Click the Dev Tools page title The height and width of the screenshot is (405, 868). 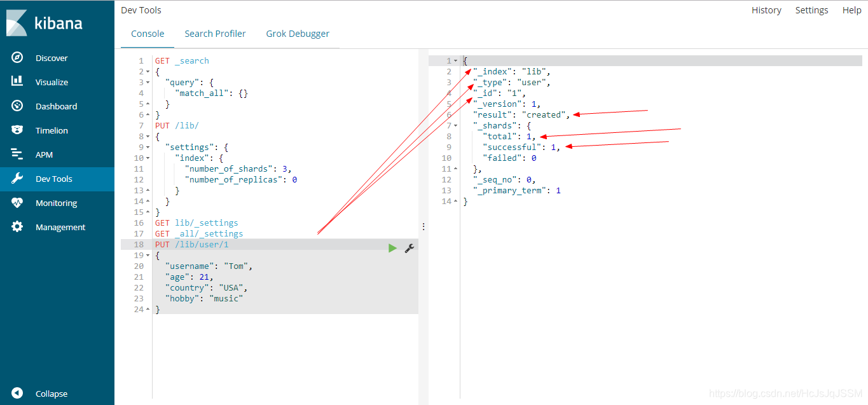click(141, 10)
